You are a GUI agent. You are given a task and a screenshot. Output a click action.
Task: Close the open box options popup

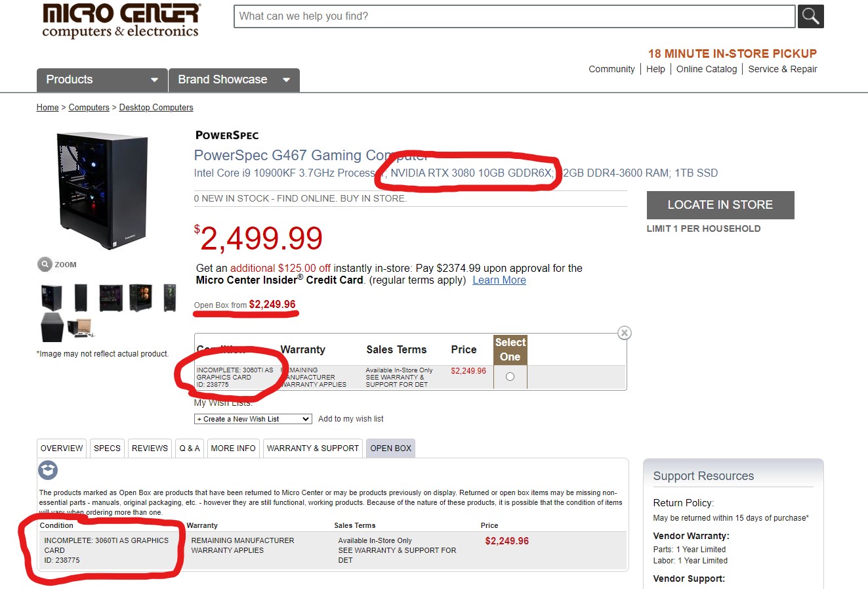point(625,333)
